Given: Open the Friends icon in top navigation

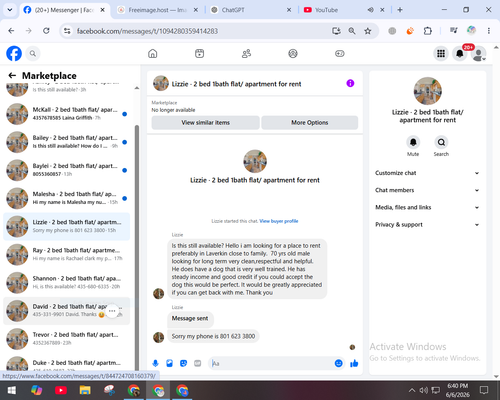Looking at the screenshot, I should click(x=246, y=53).
